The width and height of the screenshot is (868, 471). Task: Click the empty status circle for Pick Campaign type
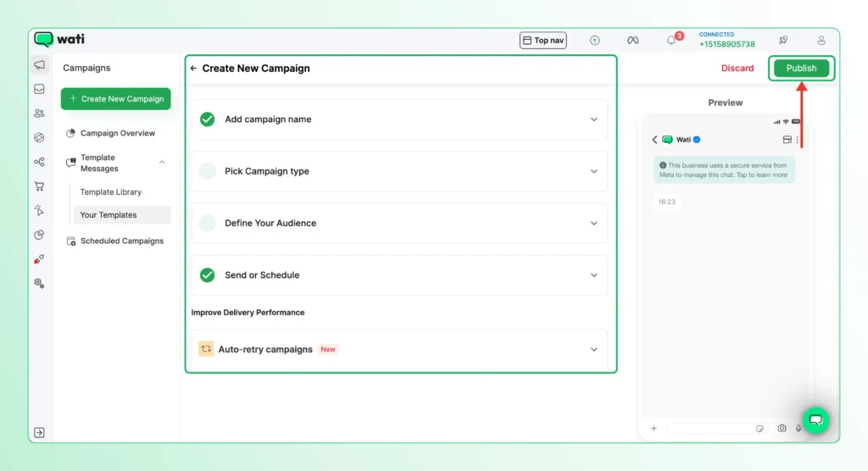click(207, 172)
